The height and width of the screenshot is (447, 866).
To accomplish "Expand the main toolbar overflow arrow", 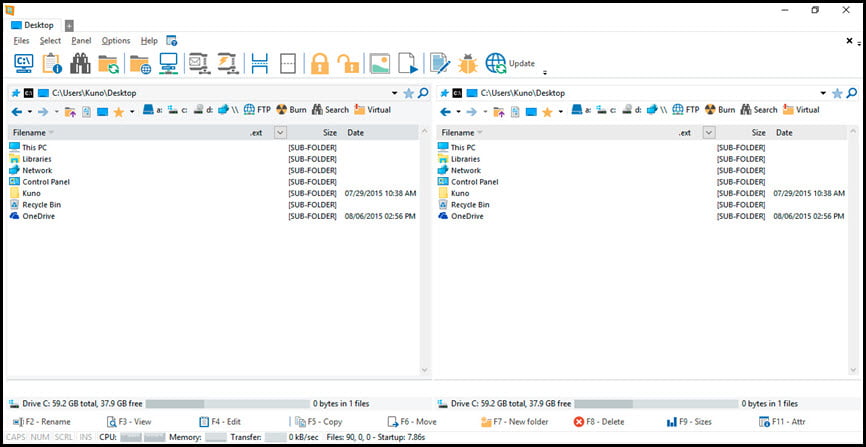I will (545, 72).
